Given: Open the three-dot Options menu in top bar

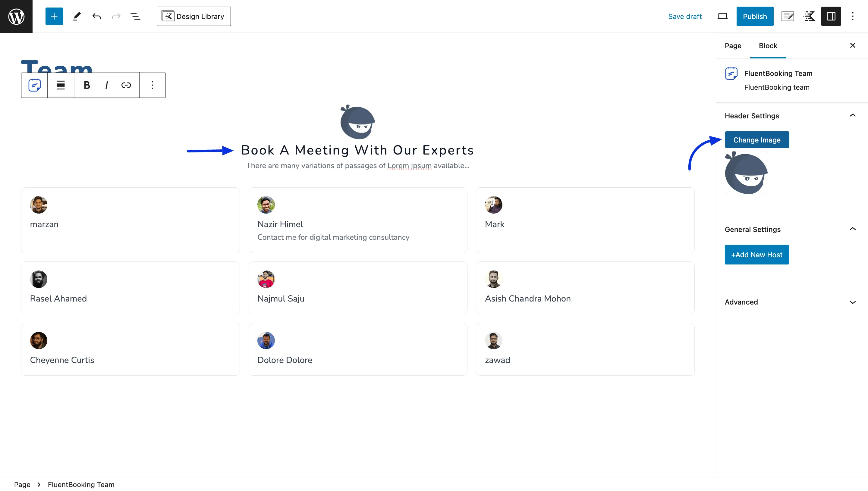Looking at the screenshot, I should pos(853,16).
